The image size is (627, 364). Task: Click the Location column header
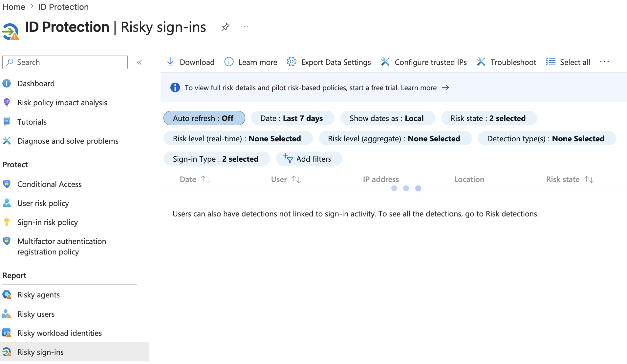[469, 179]
